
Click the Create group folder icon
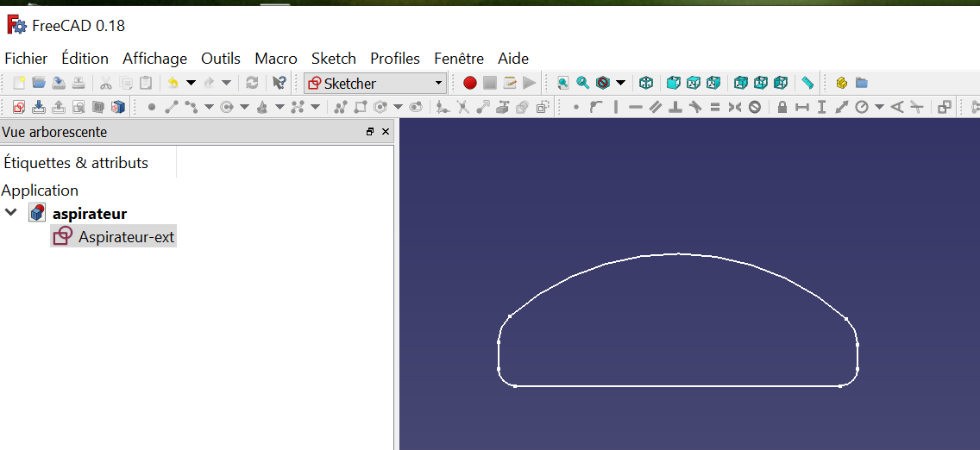pos(861,83)
